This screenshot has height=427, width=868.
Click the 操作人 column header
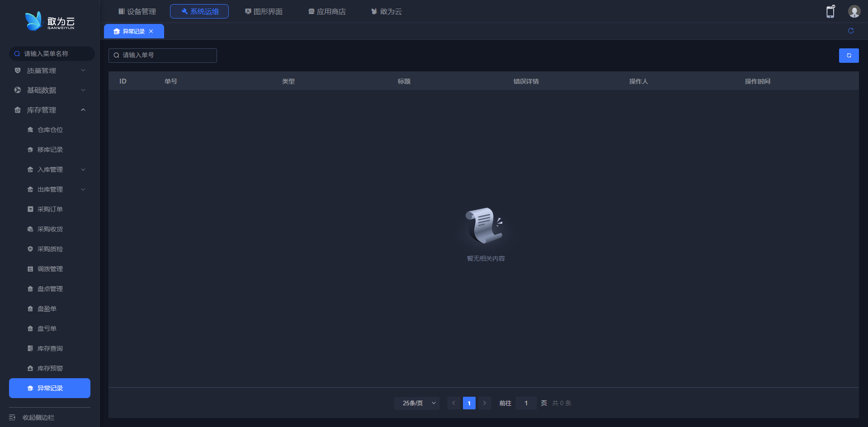pyautogui.click(x=639, y=81)
